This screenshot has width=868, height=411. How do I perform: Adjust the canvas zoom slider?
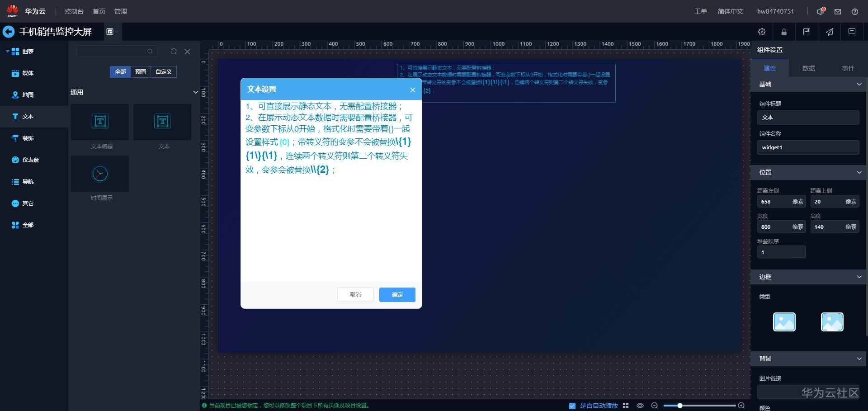(x=679, y=406)
